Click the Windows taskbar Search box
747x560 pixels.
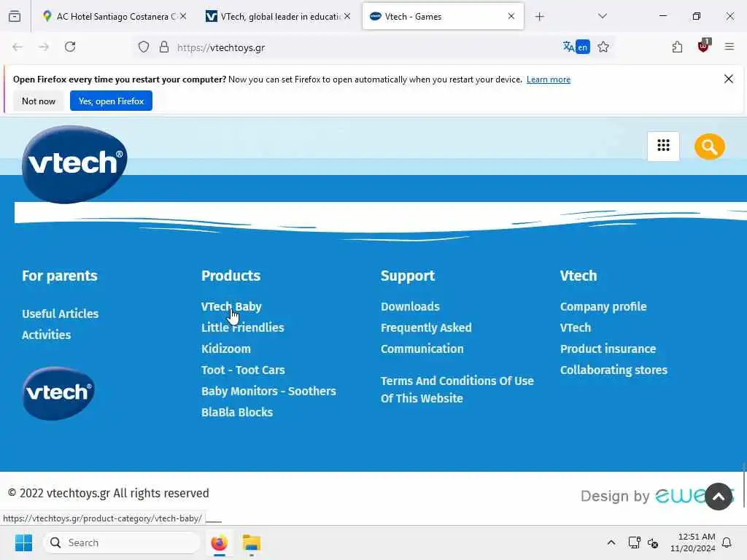coord(122,542)
